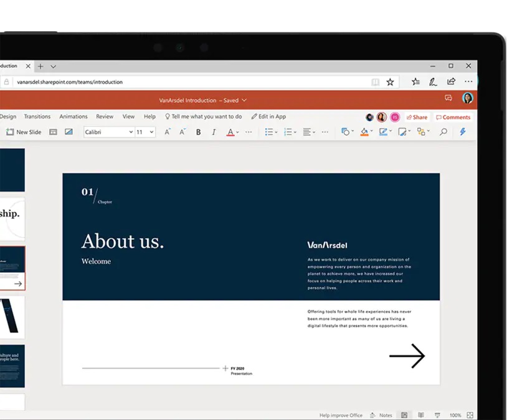Expand the shape fill dropdown arrow

tap(372, 131)
